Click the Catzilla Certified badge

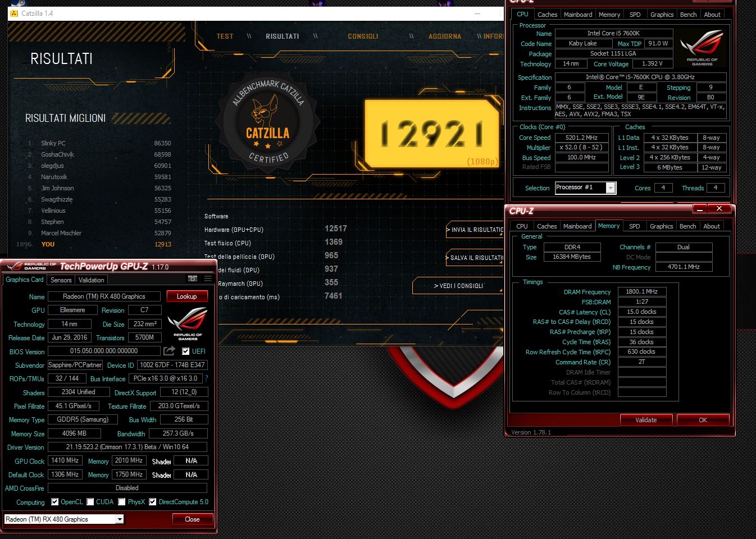pos(268,121)
